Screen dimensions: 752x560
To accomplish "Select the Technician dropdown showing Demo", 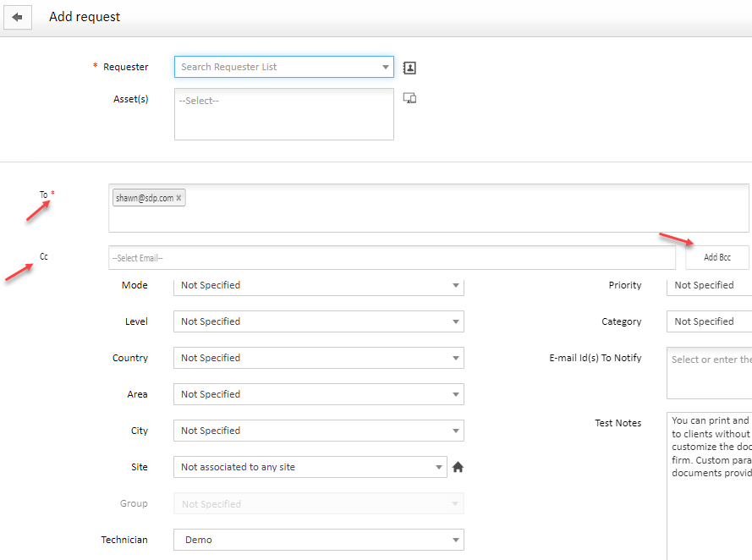I will tap(318, 540).
